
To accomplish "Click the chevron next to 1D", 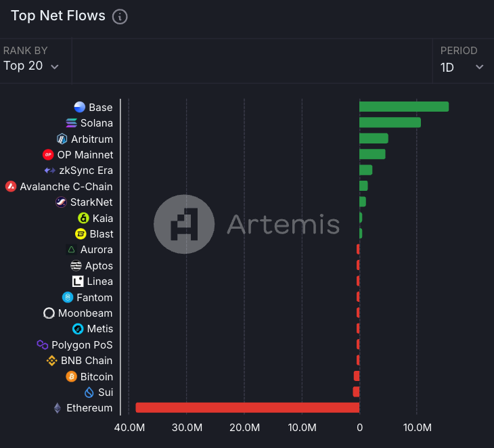I will pos(480,67).
